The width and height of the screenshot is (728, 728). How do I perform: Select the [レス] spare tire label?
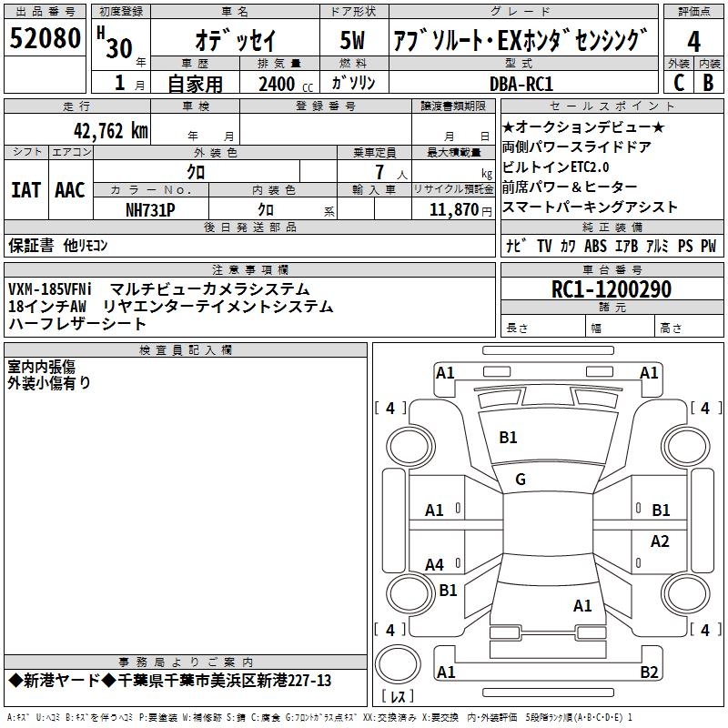tap(398, 696)
